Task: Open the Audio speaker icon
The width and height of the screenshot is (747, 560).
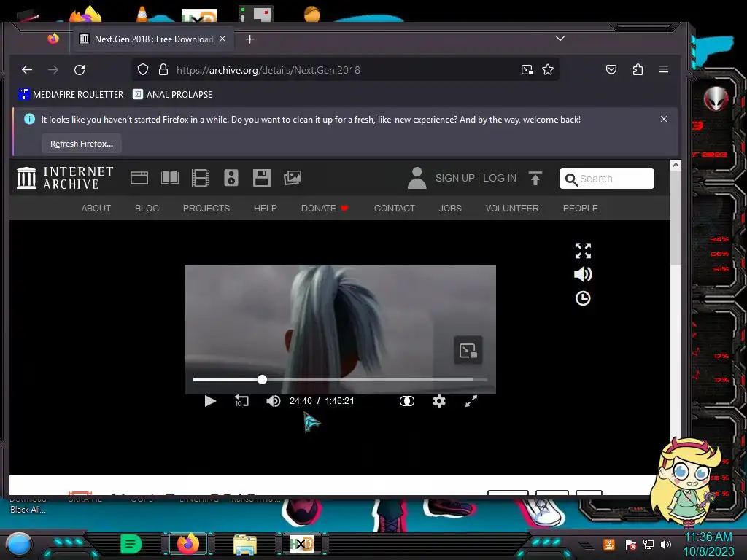Action: click(231, 178)
